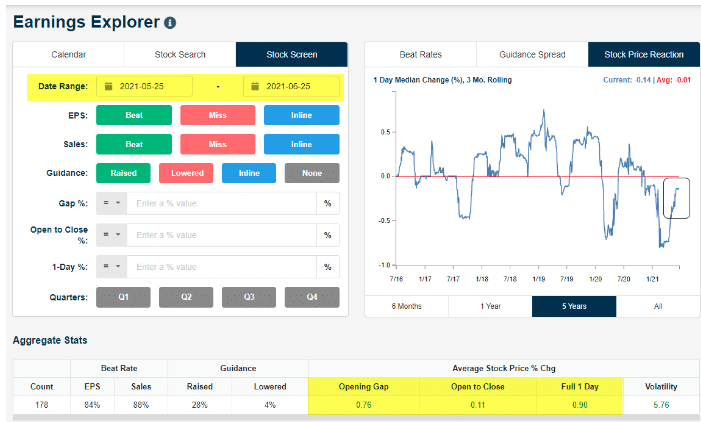The width and height of the screenshot is (701, 422).
Task: Switch to the Stock Search tab
Action: point(180,54)
